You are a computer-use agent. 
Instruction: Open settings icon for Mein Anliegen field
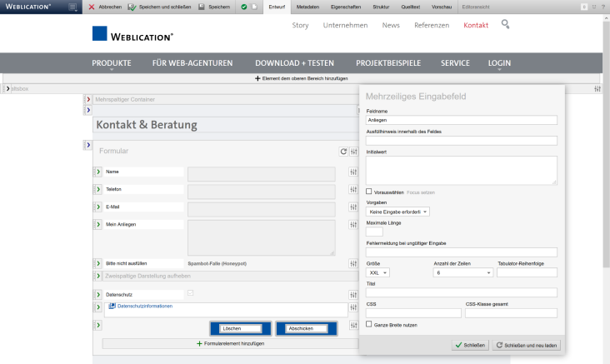[x=353, y=225]
